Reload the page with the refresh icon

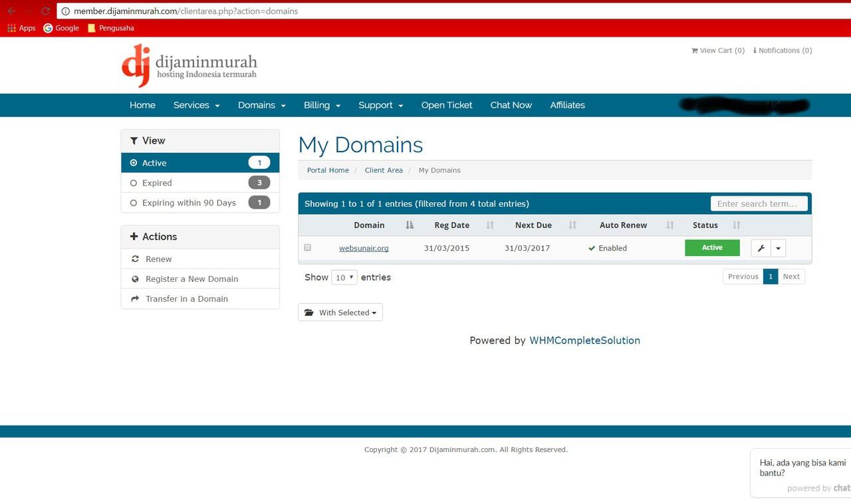click(45, 11)
